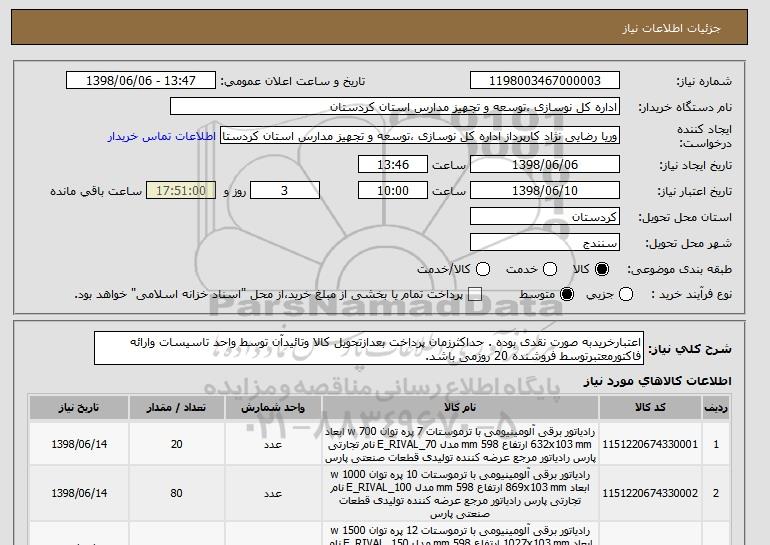Click the نام کالا column header
The height and width of the screenshot is (545, 770).
click(x=460, y=408)
